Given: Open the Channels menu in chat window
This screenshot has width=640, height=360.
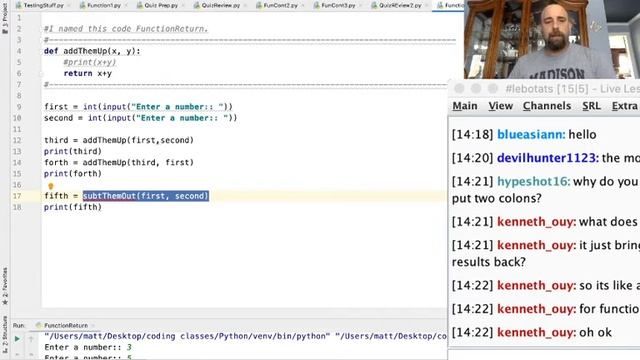Looking at the screenshot, I should (547, 106).
